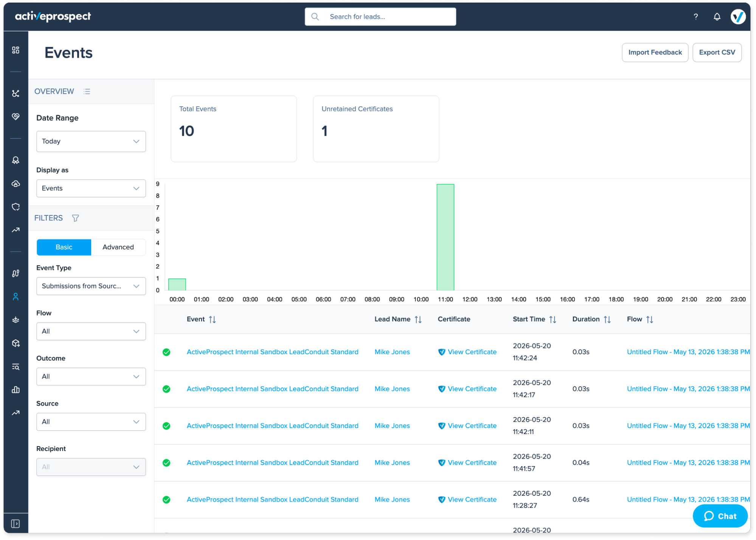
Task: Click the filter funnel icon beside FILTERS
Action: click(75, 218)
